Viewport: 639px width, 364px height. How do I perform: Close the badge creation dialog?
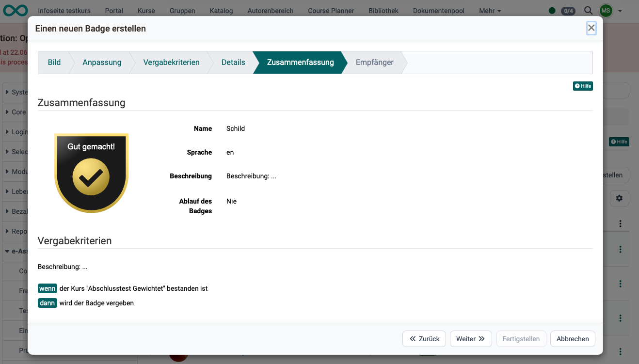[x=591, y=28]
